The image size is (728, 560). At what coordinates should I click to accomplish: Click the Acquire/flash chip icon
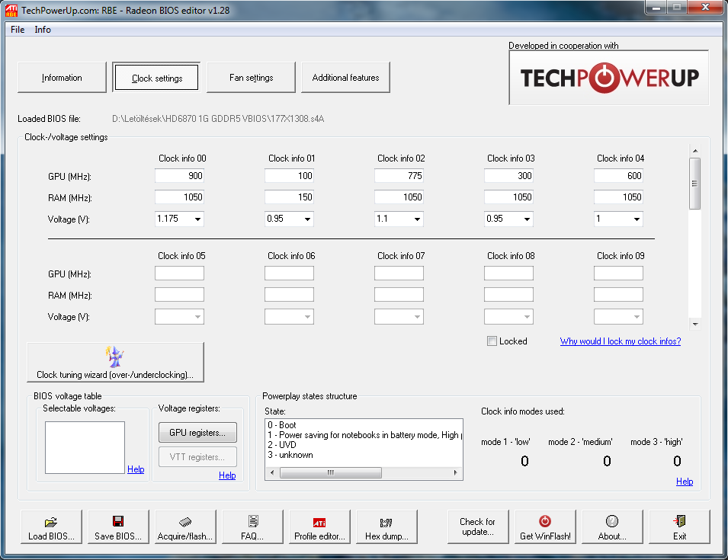[185, 521]
